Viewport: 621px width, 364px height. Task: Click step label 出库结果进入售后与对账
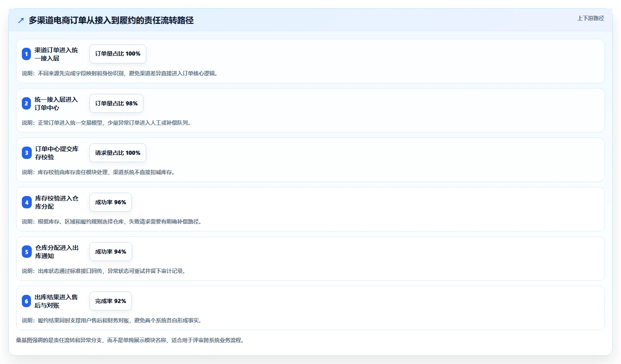[x=56, y=301]
